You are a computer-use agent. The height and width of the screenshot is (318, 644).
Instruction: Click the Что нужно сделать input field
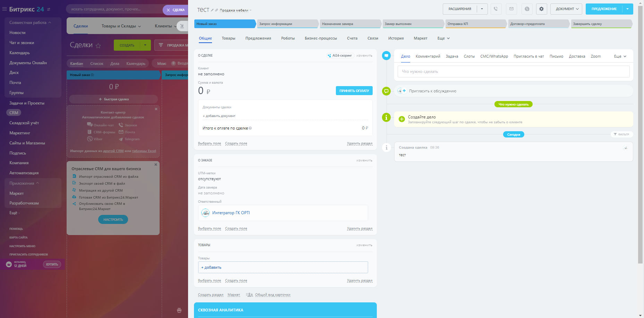[514, 72]
